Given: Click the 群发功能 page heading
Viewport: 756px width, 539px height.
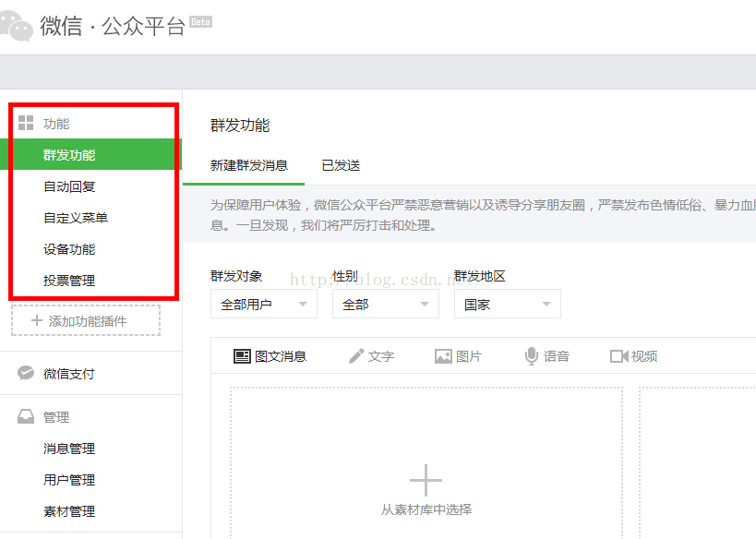Looking at the screenshot, I should tap(240, 126).
